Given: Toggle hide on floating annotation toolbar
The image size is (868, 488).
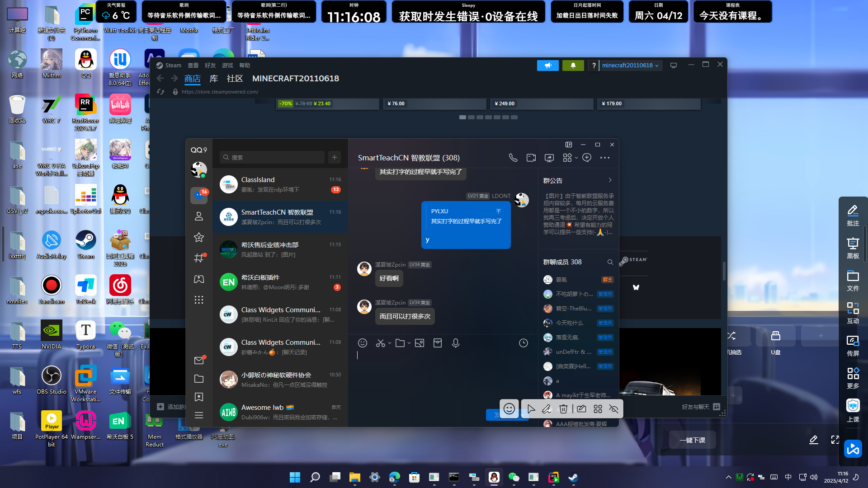Looking at the screenshot, I should [x=613, y=409].
